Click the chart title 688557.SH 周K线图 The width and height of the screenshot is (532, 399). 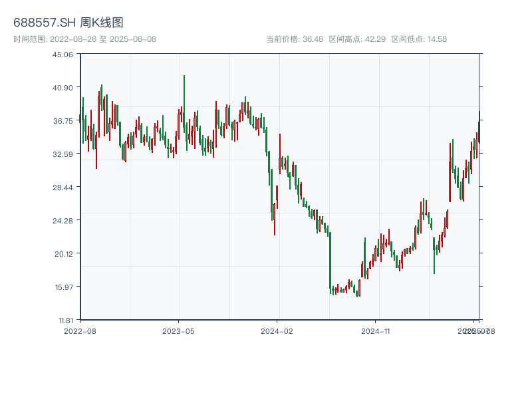pos(68,23)
